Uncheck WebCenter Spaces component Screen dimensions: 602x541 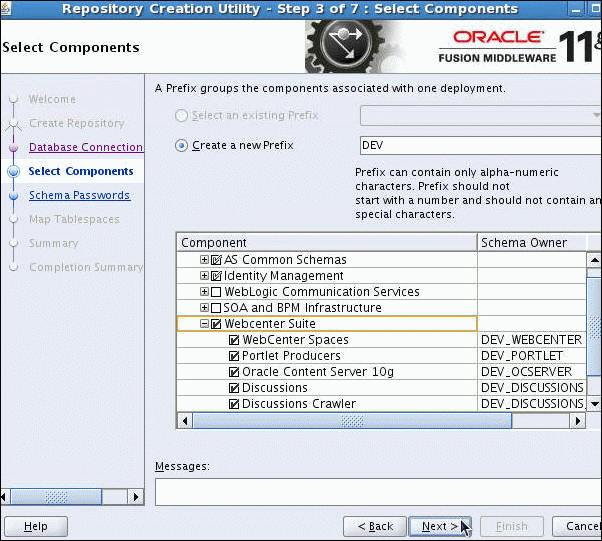click(234, 340)
